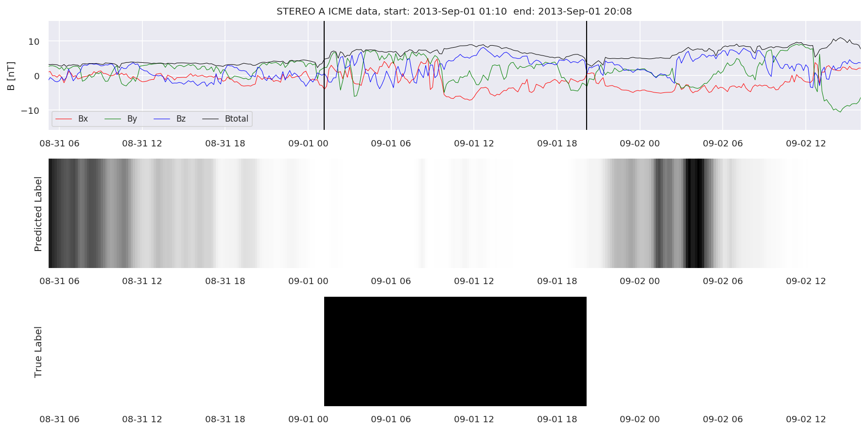This screenshot has width=868, height=431.
Task: Click True Label panel tick "09-01 12"
Action: (x=474, y=419)
